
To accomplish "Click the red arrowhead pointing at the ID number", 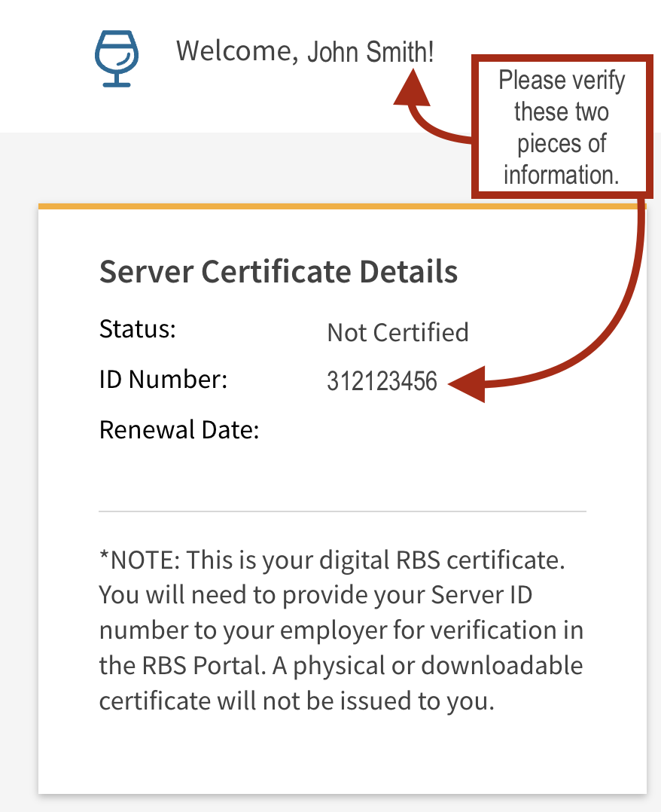I will pos(467,383).
